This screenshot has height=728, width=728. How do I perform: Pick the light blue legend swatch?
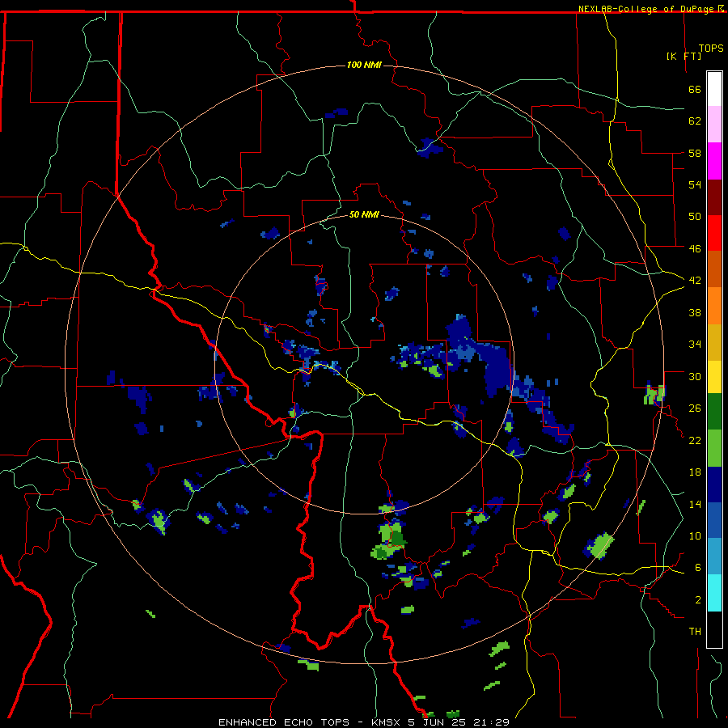pos(714,557)
